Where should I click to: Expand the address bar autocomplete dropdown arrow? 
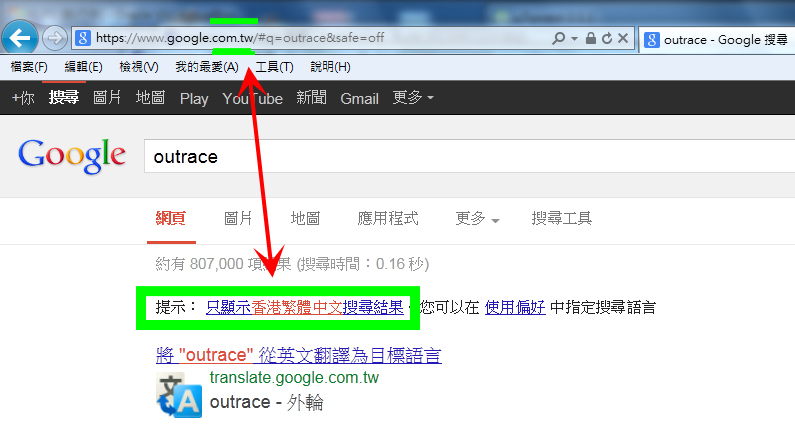[x=574, y=38]
